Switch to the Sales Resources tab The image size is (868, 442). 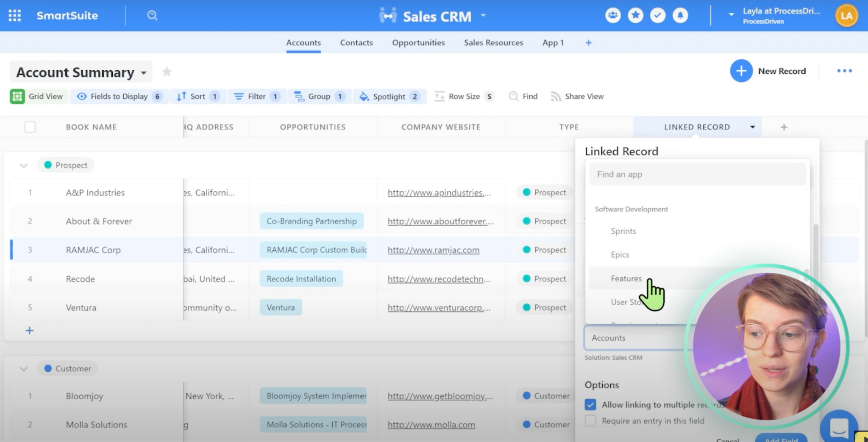pos(493,43)
